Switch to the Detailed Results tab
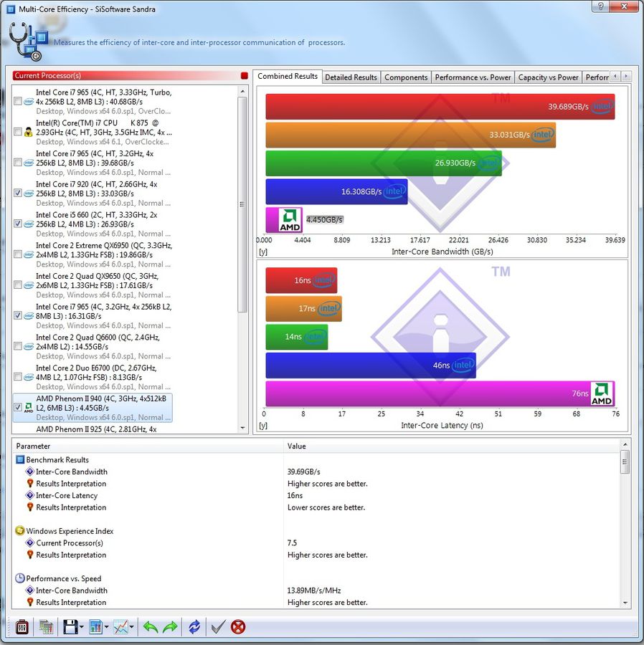This screenshot has height=645, width=644. [x=351, y=77]
